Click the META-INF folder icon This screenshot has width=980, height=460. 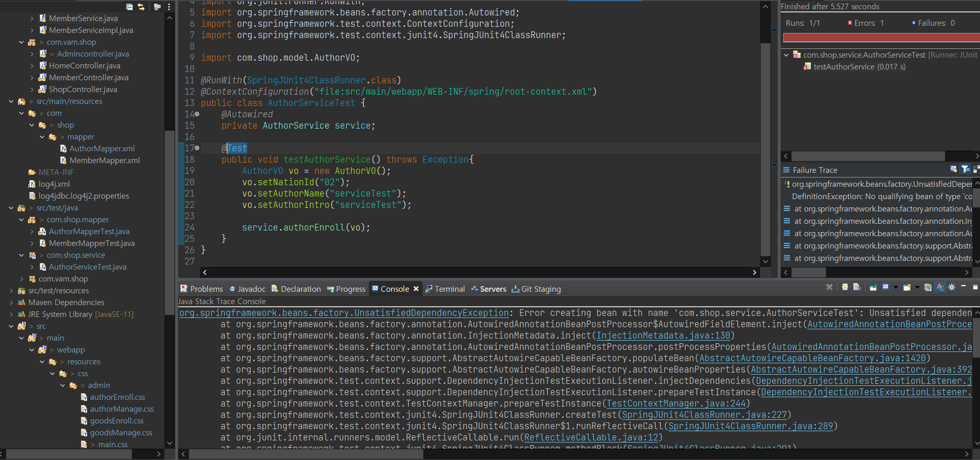click(32, 172)
